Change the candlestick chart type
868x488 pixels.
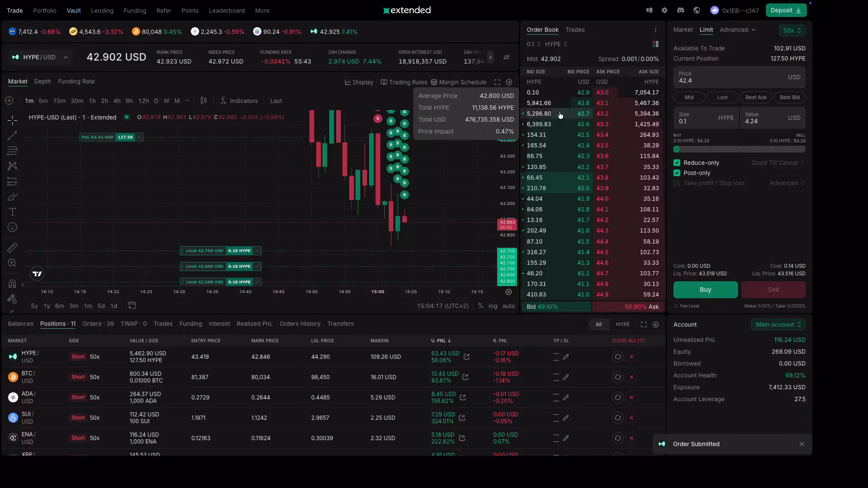click(x=204, y=101)
